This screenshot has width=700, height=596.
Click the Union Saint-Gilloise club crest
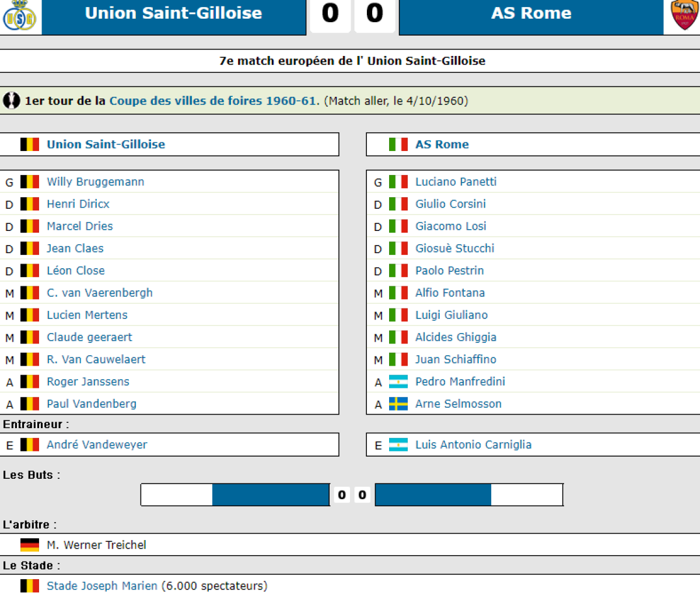19,16
